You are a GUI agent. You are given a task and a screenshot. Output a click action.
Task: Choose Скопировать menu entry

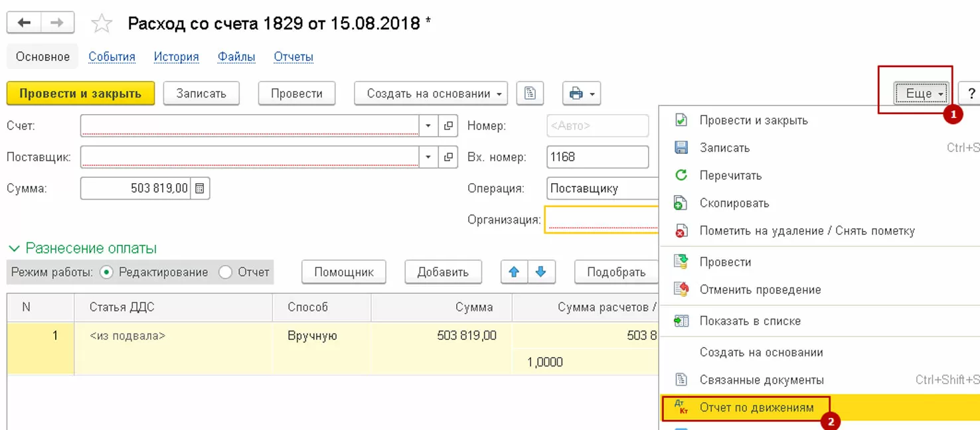[x=820, y=204]
